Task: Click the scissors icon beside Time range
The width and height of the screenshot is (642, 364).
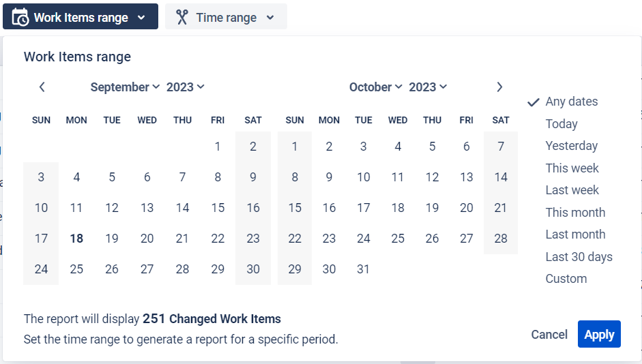Action: click(x=181, y=17)
